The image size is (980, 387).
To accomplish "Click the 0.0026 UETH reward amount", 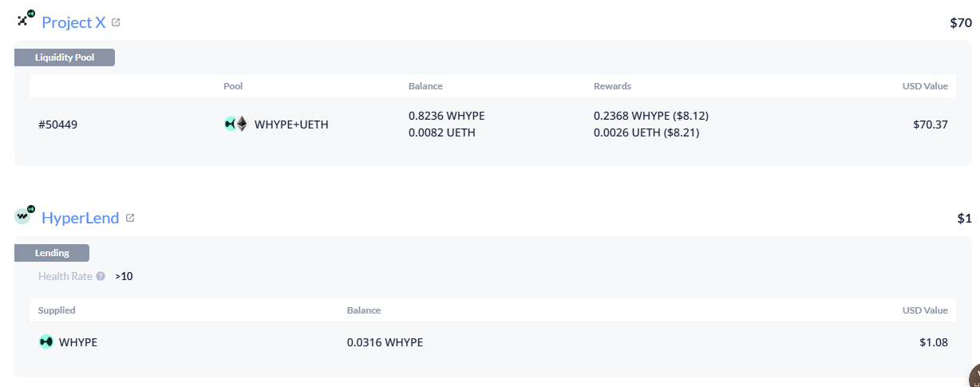I will 646,133.
